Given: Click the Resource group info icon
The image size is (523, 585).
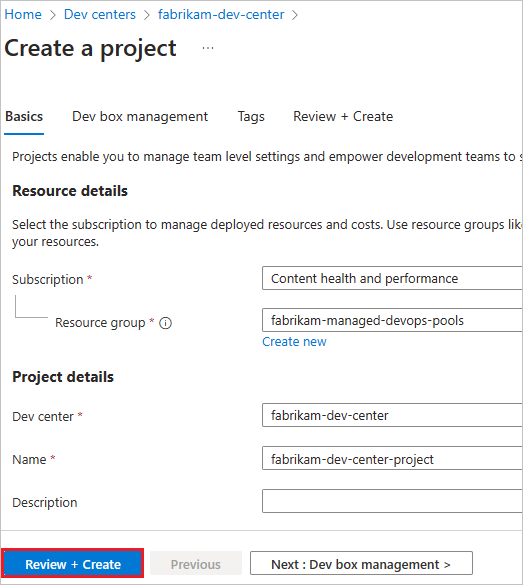Looking at the screenshot, I should pos(165,323).
